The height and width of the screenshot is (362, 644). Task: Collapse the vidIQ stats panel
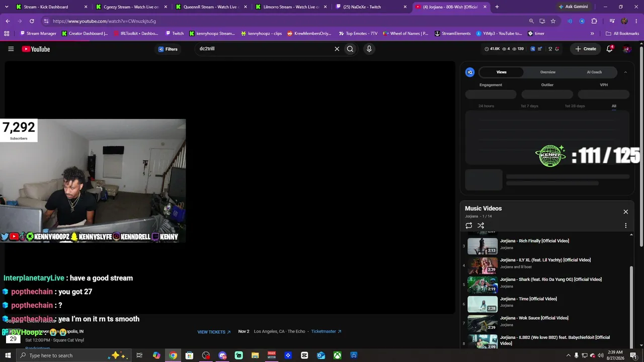tap(625, 72)
